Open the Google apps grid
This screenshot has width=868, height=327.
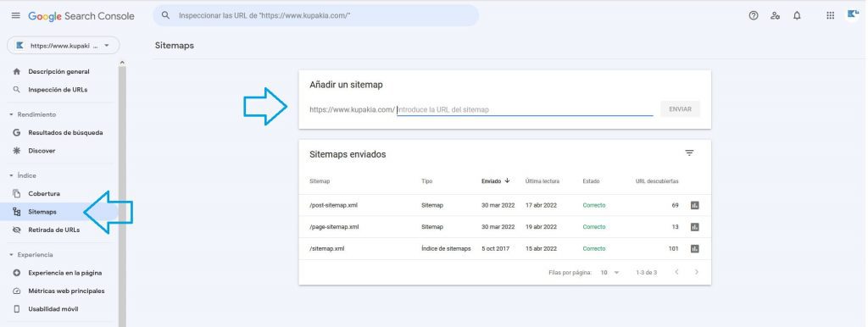(x=830, y=15)
